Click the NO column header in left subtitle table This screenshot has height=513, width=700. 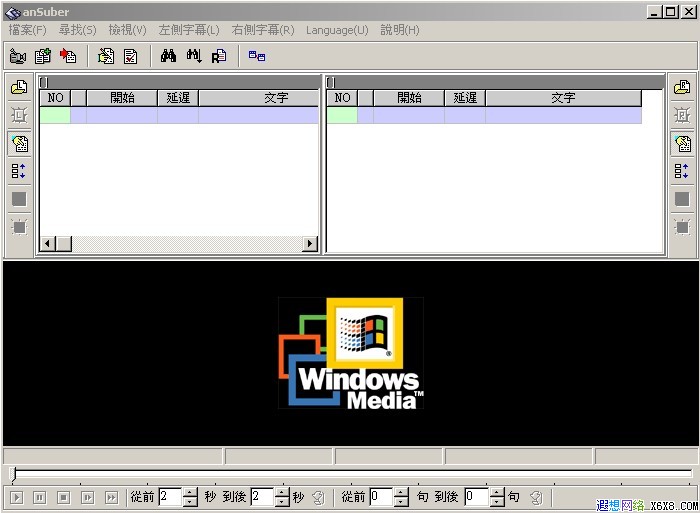pyautogui.click(x=55, y=98)
